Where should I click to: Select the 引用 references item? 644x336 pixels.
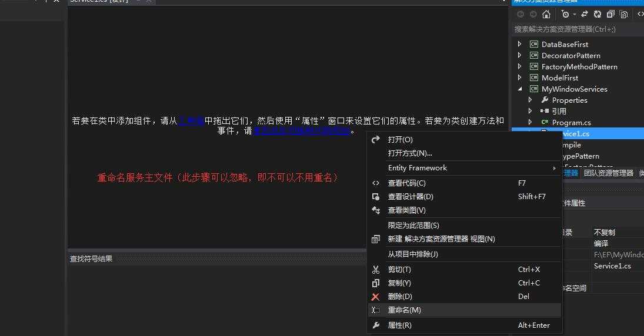(x=559, y=111)
